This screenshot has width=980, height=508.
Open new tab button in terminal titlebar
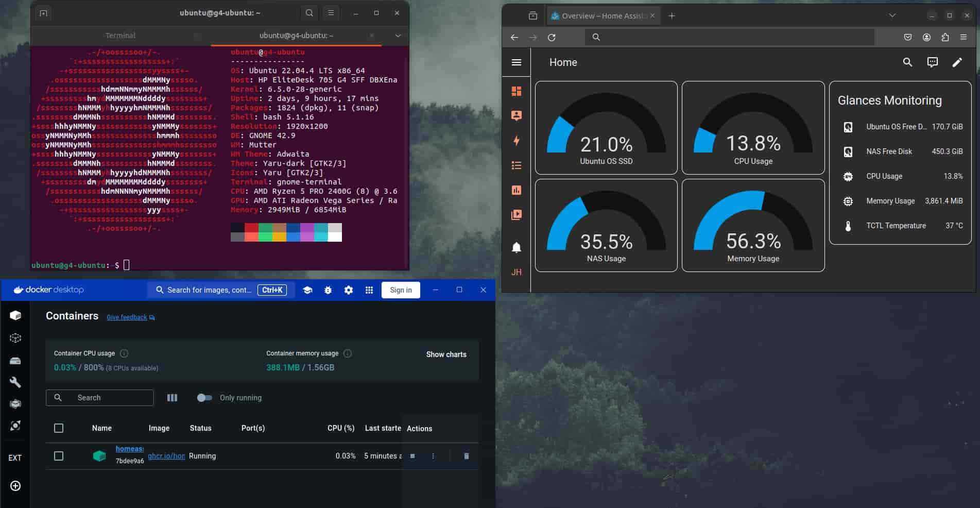(x=44, y=13)
